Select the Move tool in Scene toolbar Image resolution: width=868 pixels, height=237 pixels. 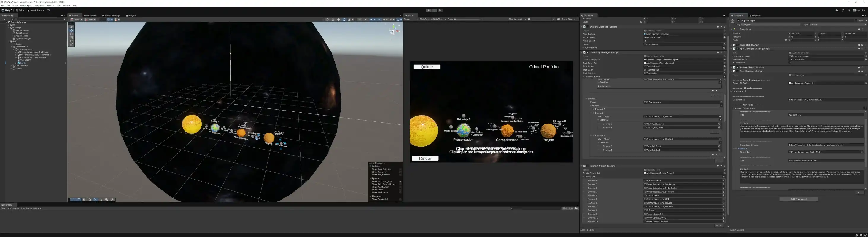(x=71, y=31)
